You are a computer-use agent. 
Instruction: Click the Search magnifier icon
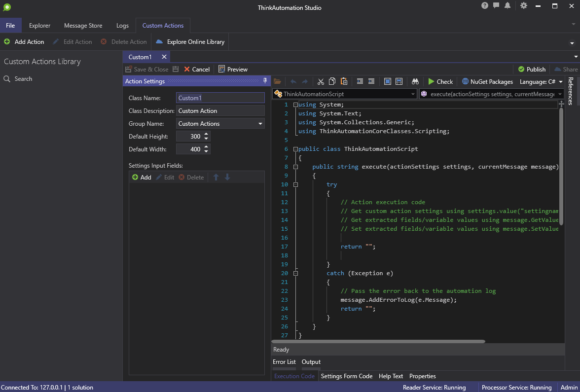click(x=7, y=79)
